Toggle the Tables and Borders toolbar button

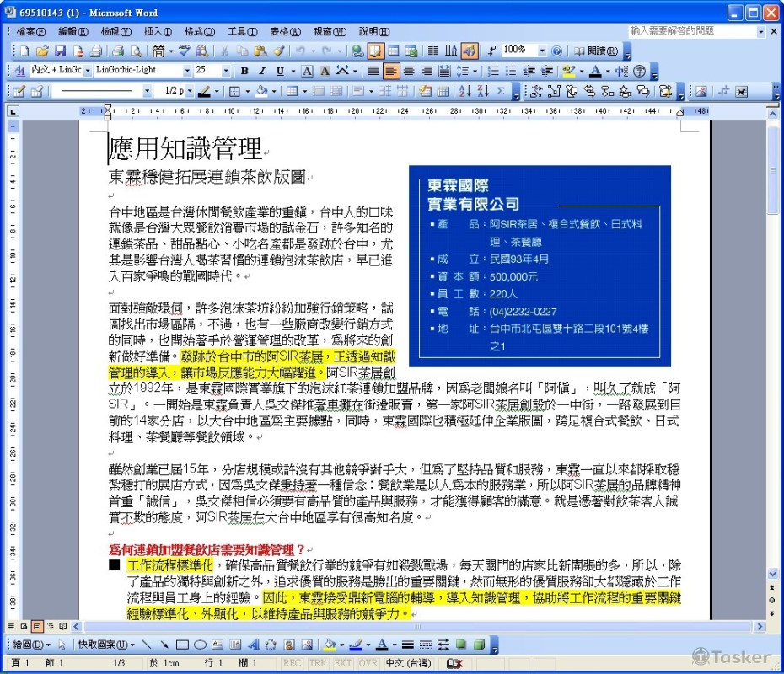click(375, 51)
